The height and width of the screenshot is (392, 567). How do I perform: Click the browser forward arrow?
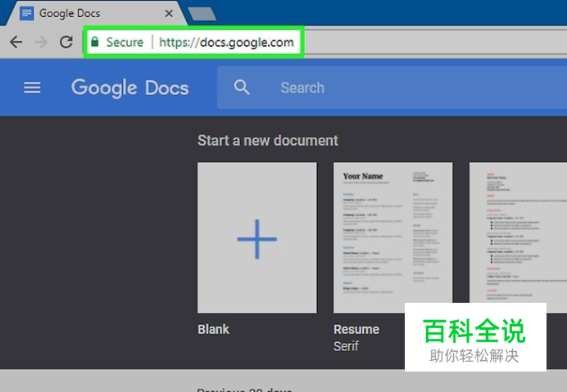41,43
